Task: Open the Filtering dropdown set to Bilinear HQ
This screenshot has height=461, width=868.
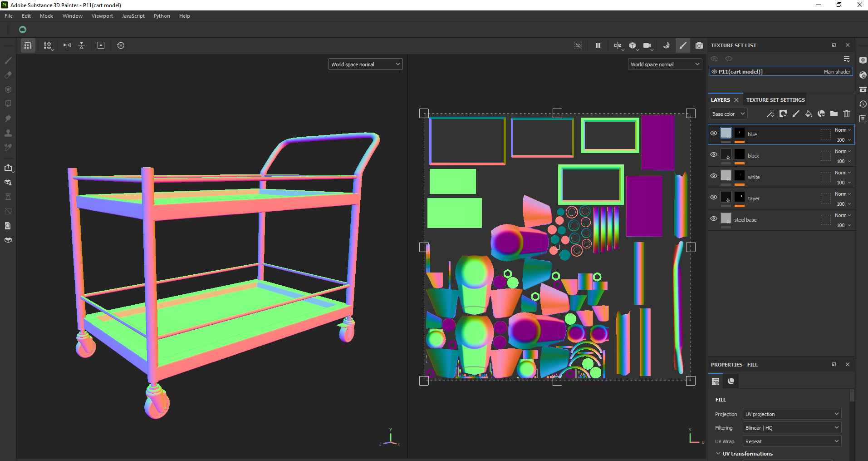Action: 792,428
